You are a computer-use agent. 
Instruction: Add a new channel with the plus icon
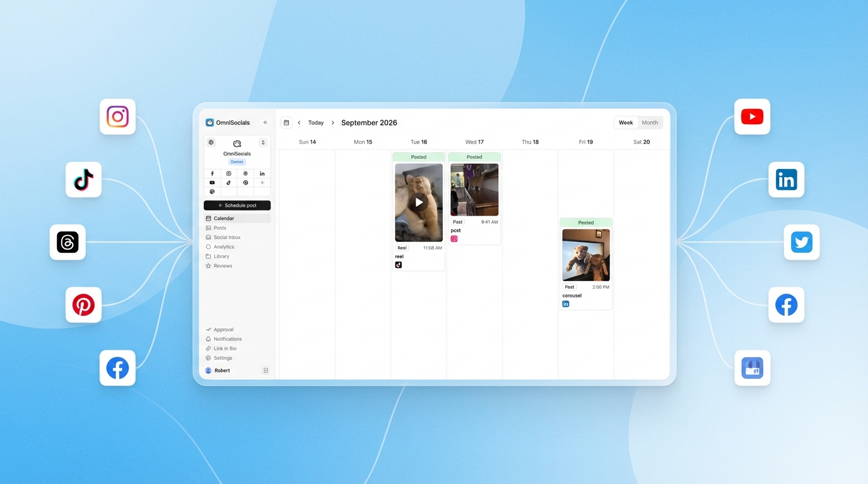pos(262,182)
